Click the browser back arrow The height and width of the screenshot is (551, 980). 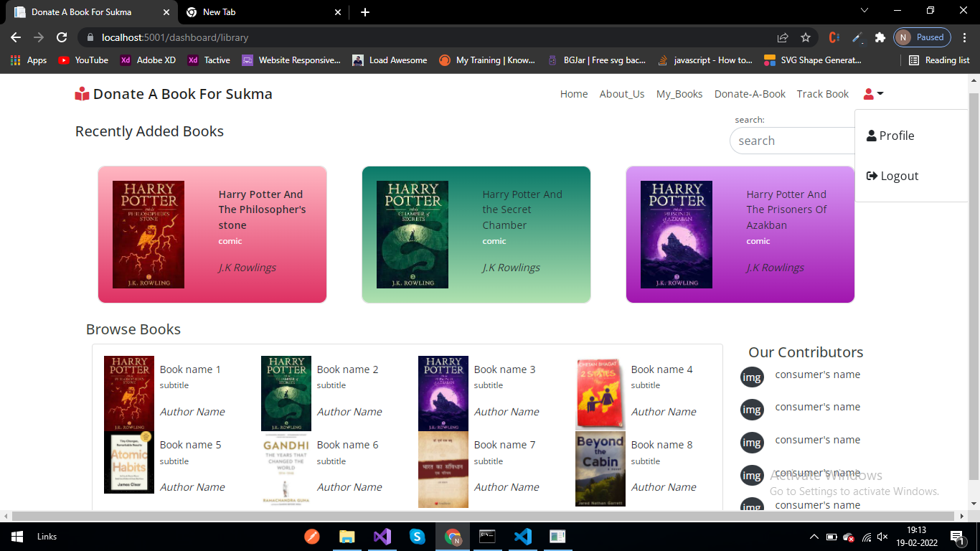[x=16, y=37]
